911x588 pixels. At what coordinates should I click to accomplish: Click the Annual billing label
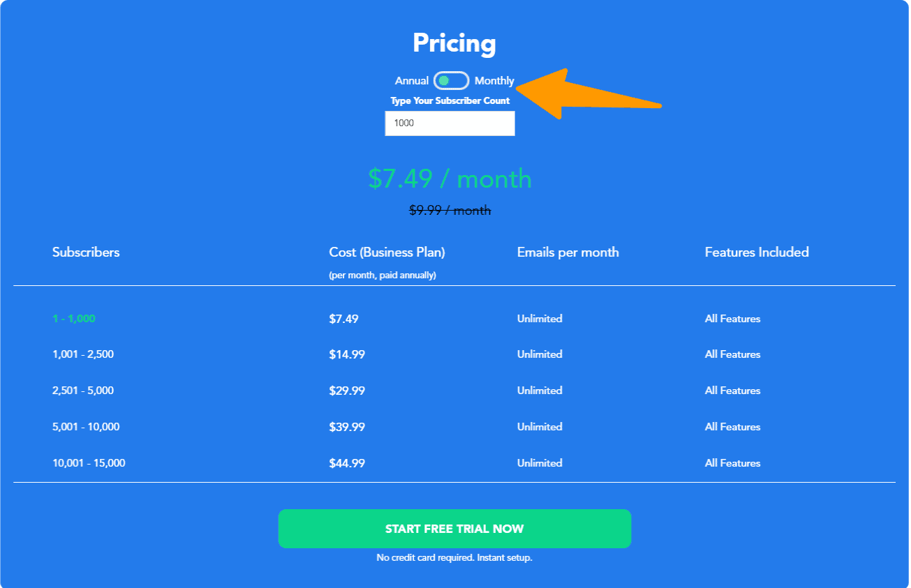(412, 81)
